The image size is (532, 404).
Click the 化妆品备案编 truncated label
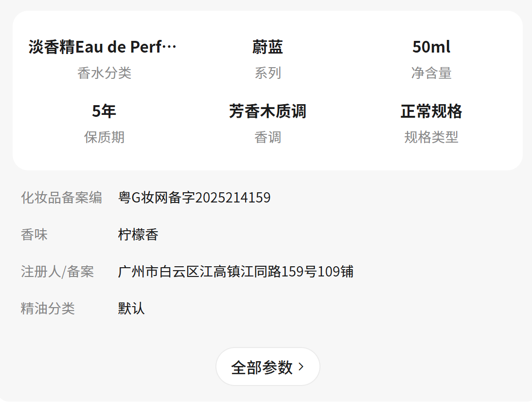coord(61,198)
